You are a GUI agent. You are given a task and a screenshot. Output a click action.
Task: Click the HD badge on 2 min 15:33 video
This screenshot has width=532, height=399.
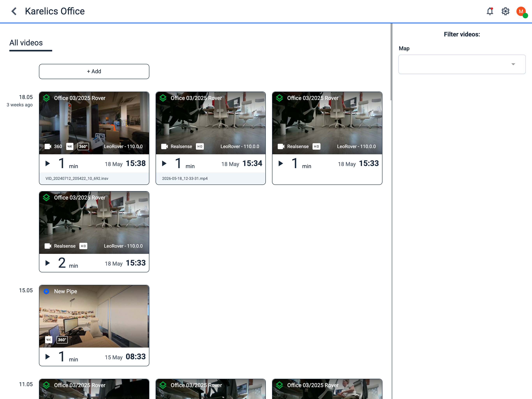83,246
